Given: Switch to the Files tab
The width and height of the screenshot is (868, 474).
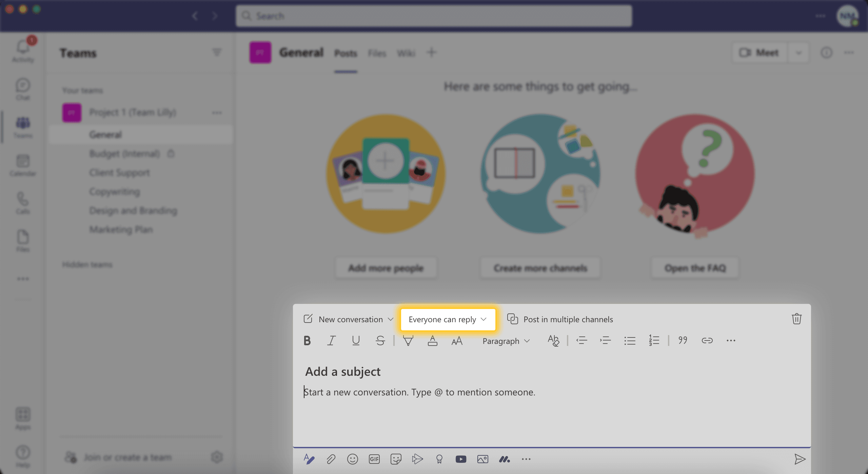Looking at the screenshot, I should pyautogui.click(x=377, y=53).
